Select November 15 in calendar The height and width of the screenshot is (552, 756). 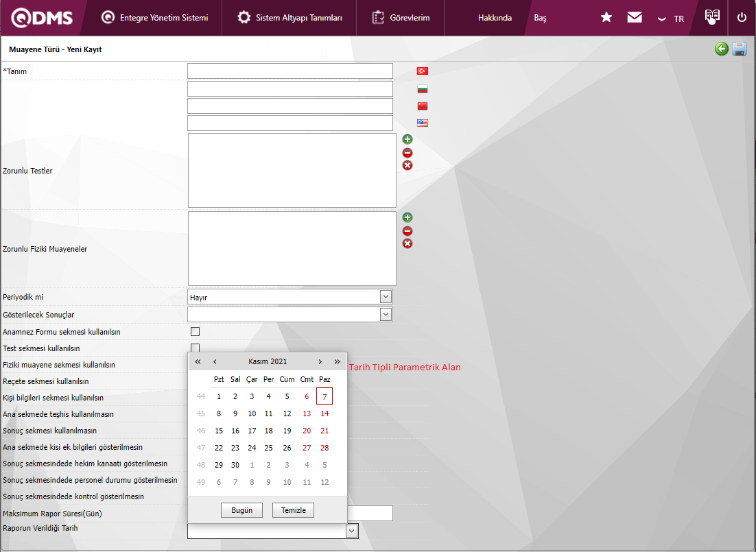click(219, 431)
